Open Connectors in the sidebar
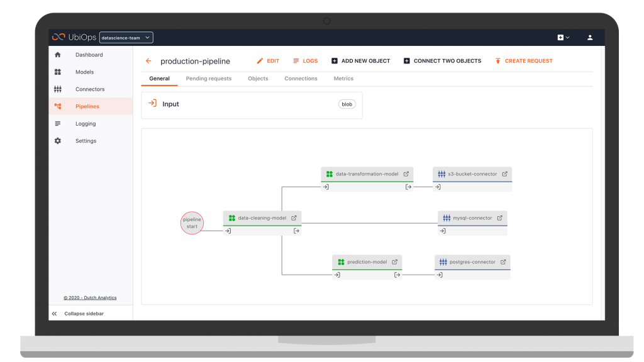The image size is (644, 362). click(90, 89)
